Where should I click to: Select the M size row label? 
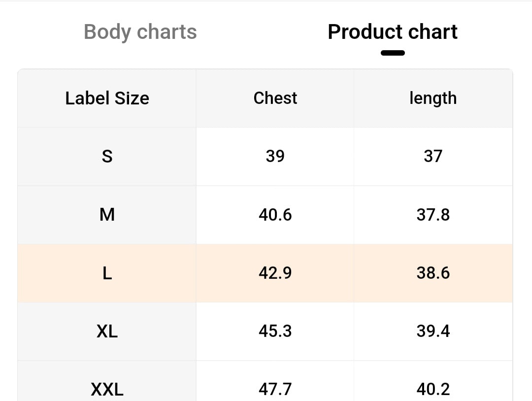click(x=107, y=215)
